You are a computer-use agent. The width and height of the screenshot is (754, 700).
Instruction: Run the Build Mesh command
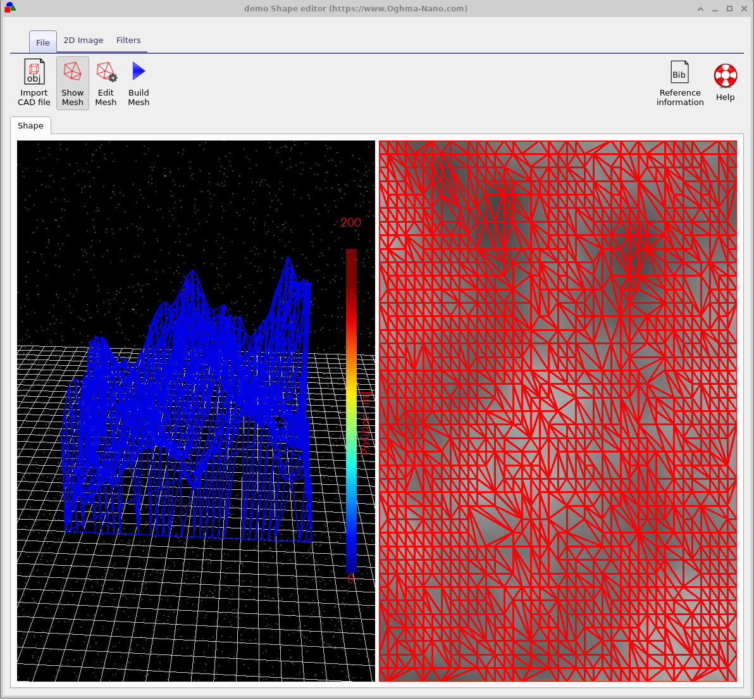point(138,83)
